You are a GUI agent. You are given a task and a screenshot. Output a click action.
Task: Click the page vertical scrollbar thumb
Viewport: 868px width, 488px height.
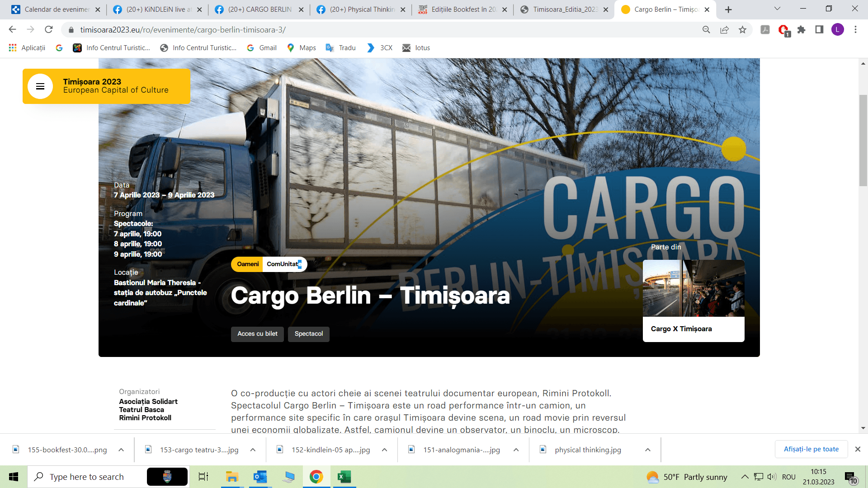pyautogui.click(x=863, y=140)
